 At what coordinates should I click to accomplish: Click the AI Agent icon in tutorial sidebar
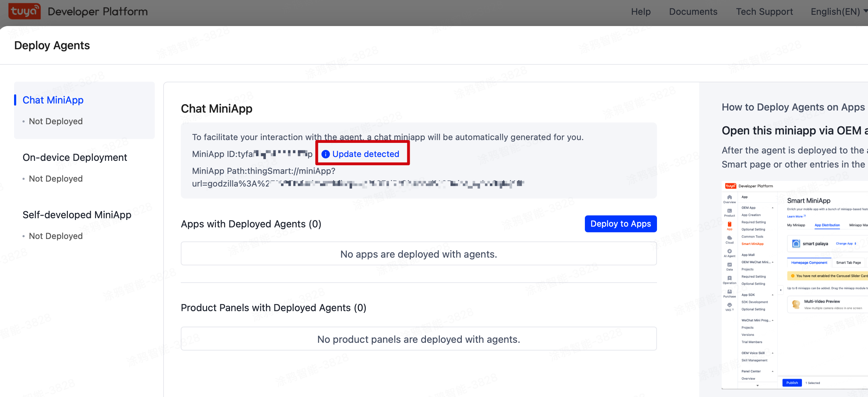coord(729,252)
